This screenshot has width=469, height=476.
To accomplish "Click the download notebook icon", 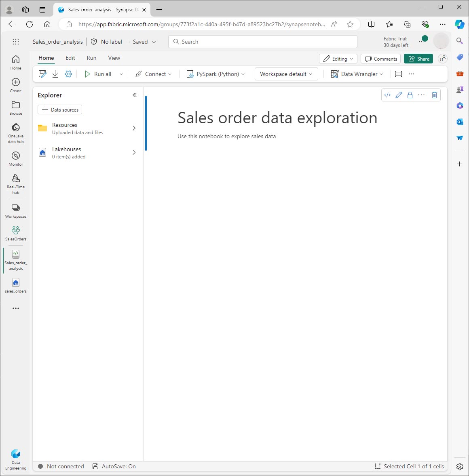I will 55,74.
